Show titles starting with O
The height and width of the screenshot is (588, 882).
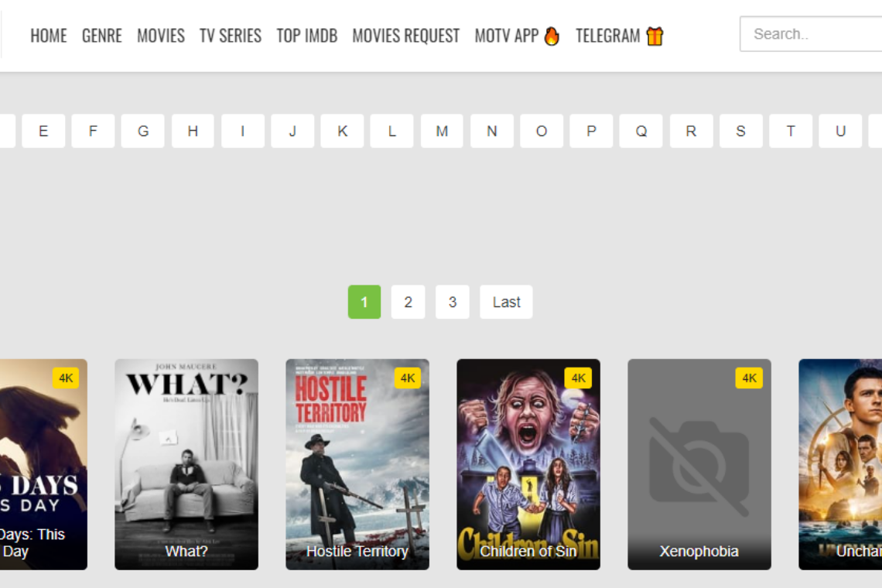(542, 131)
